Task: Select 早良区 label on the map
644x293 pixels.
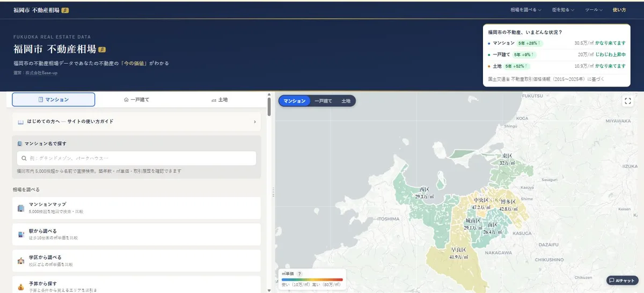Action: click(458, 253)
